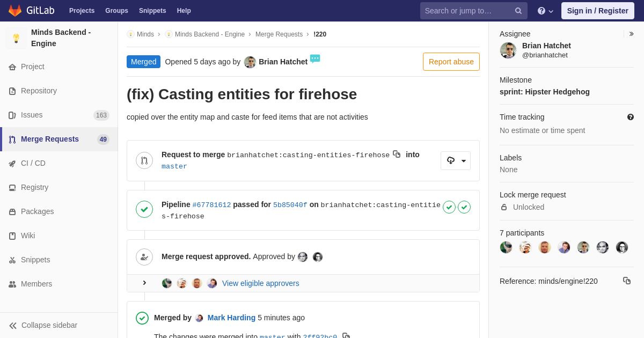Click the search magnifier icon

point(518,11)
